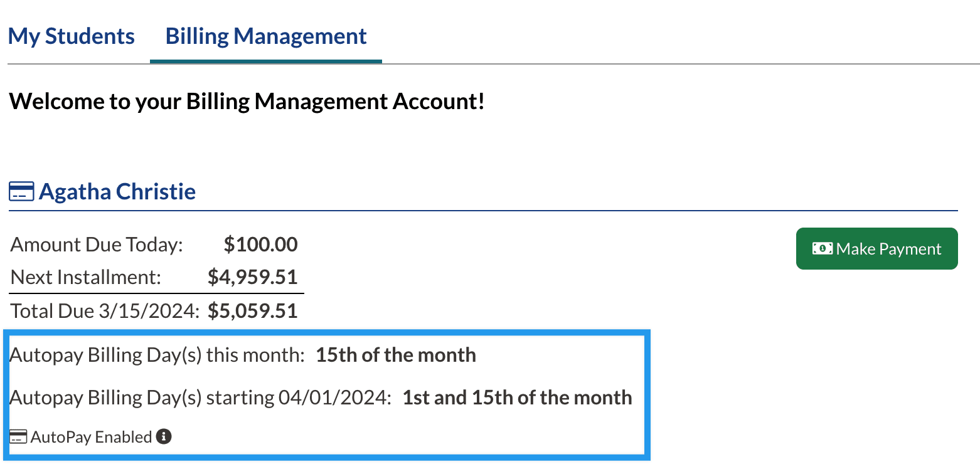Click the $100.00 amount due today
980x474 pixels.
260,245
